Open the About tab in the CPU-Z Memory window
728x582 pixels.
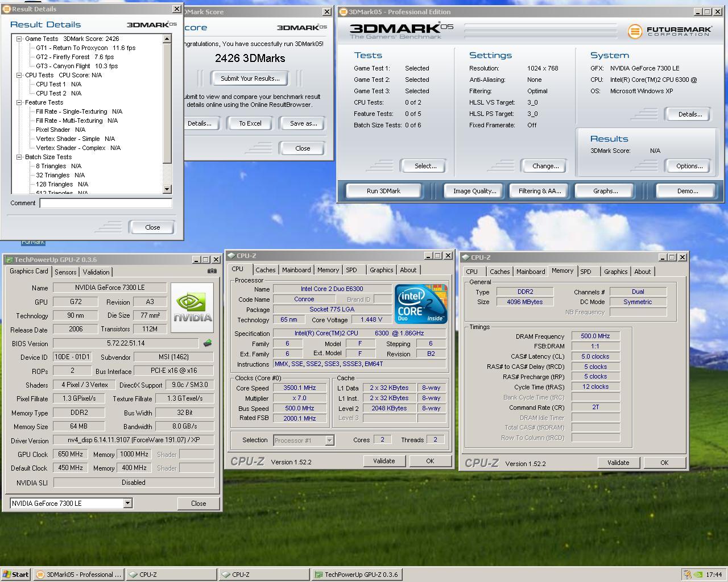click(x=642, y=272)
